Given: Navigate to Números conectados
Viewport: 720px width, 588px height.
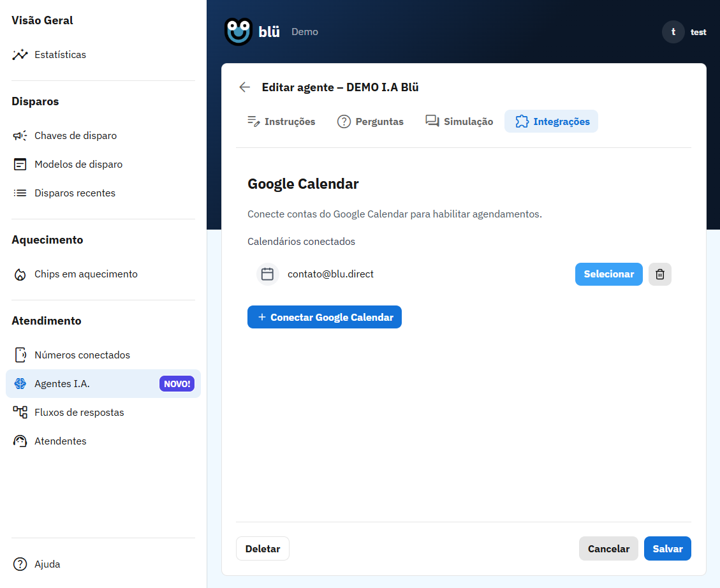Looking at the screenshot, I should (x=103, y=355).
